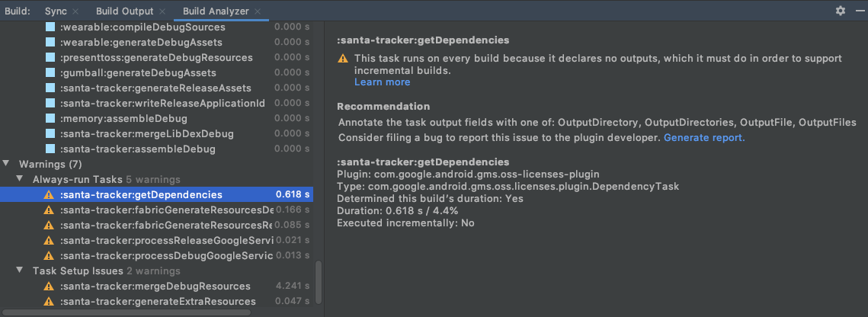Viewport: 868px width, 317px height.
Task: Click warning icon beside getDependencies task
Action: click(49, 195)
